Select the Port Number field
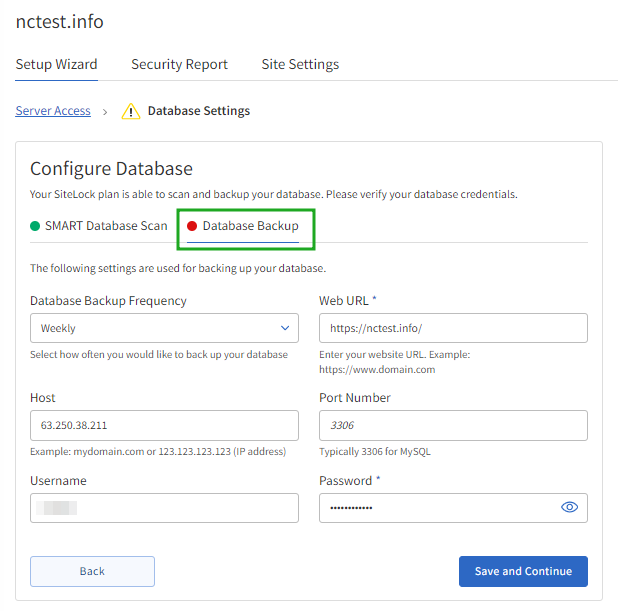 [x=453, y=425]
